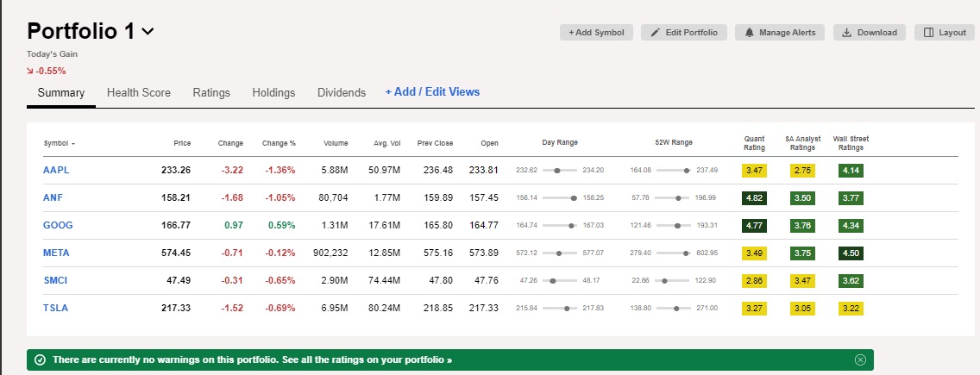Click the Add Symbol button
The width and height of the screenshot is (980, 375).
(596, 33)
